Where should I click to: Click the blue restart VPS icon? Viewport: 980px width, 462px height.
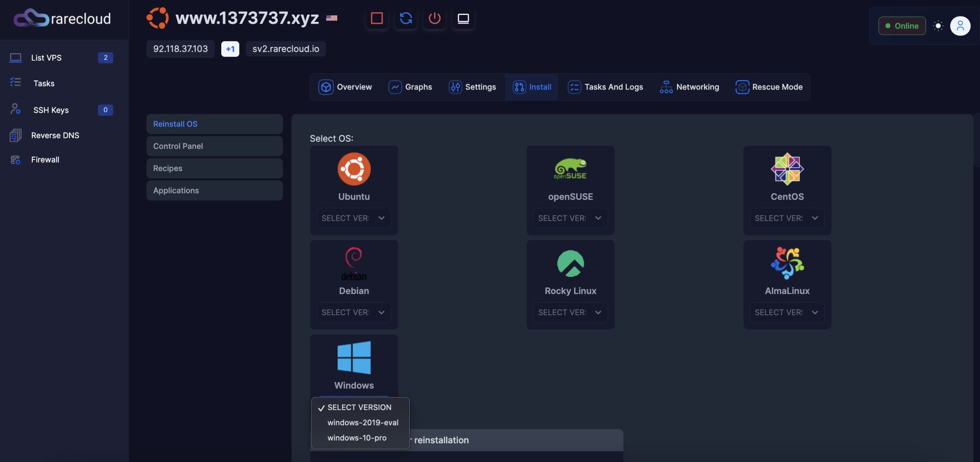click(x=406, y=18)
